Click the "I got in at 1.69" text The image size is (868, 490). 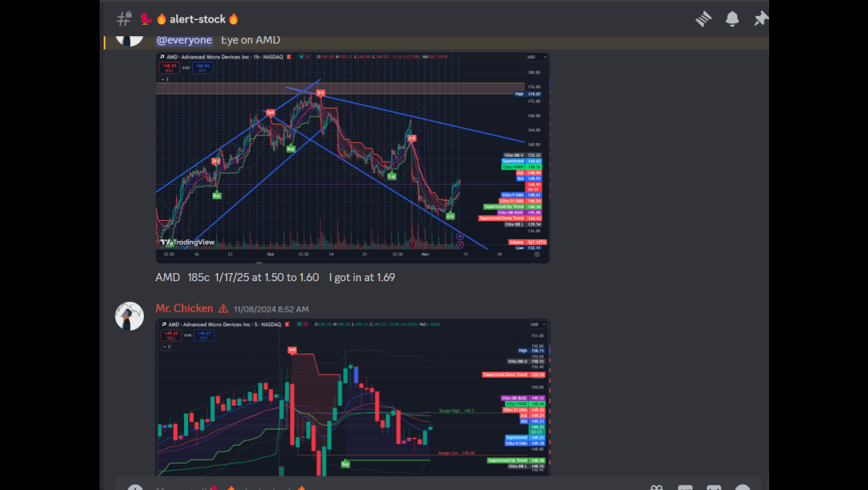coord(362,278)
